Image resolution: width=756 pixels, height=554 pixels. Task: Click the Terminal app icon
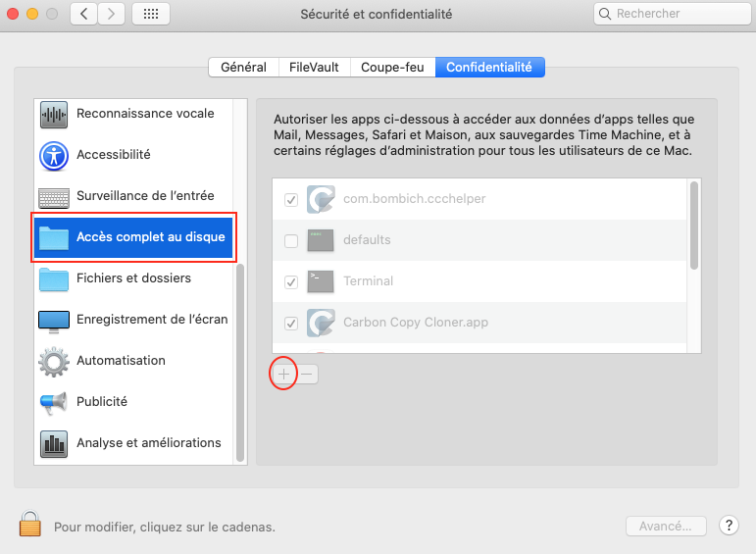[321, 281]
